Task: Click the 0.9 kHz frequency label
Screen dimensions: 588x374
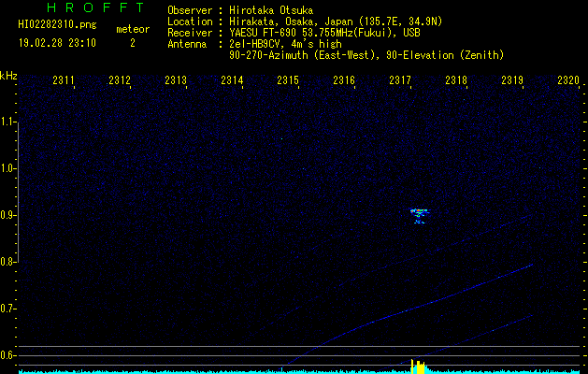Action: point(8,215)
